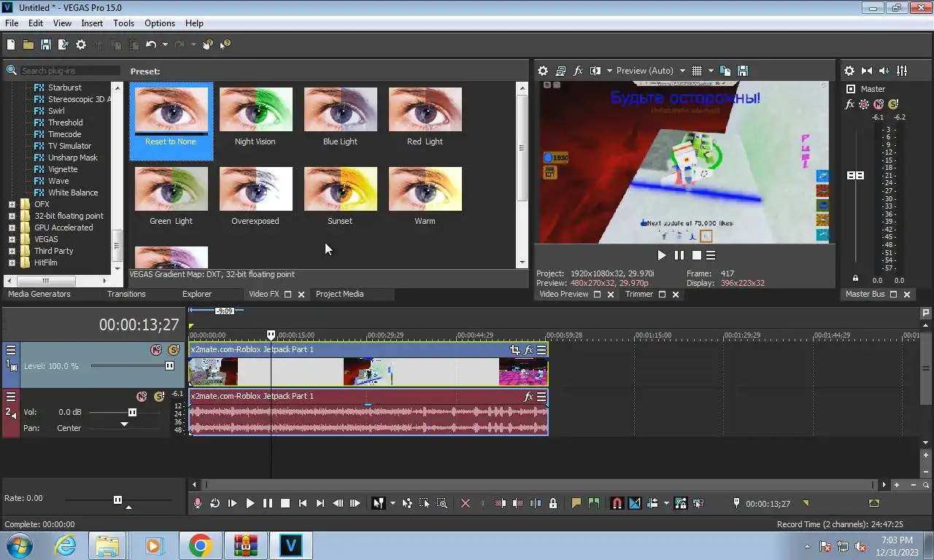The height and width of the screenshot is (560, 934).
Task: Copy the preview snapshot to the clipboard
Action: tap(725, 71)
